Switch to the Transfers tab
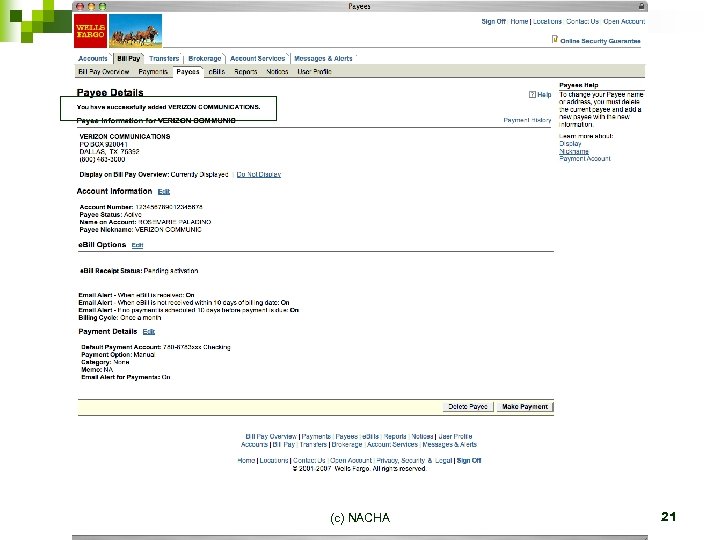720x540 pixels. click(x=164, y=58)
